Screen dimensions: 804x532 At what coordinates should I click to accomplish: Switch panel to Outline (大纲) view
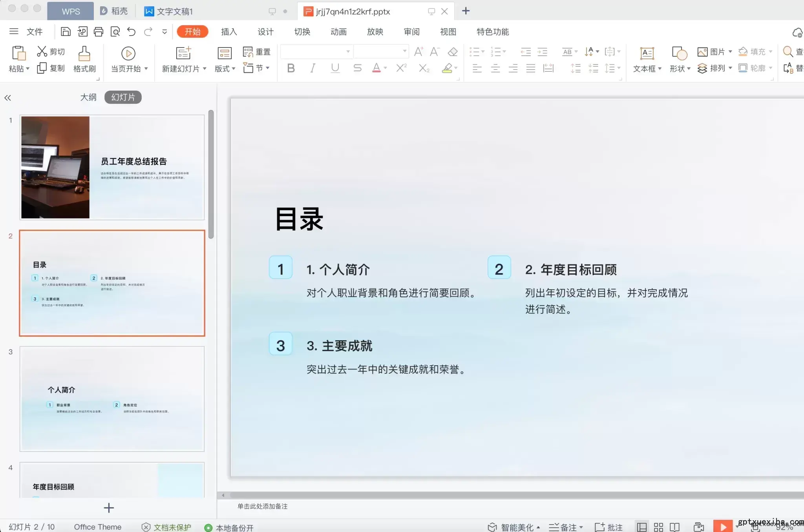click(88, 97)
